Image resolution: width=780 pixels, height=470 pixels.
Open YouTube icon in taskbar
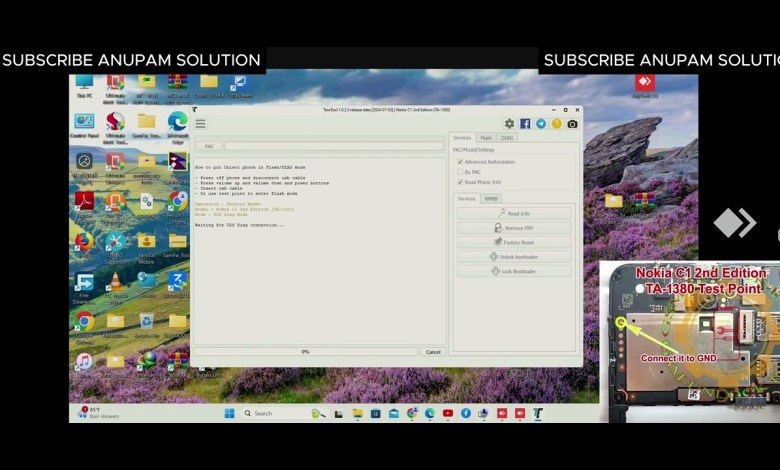pyautogui.click(x=448, y=413)
